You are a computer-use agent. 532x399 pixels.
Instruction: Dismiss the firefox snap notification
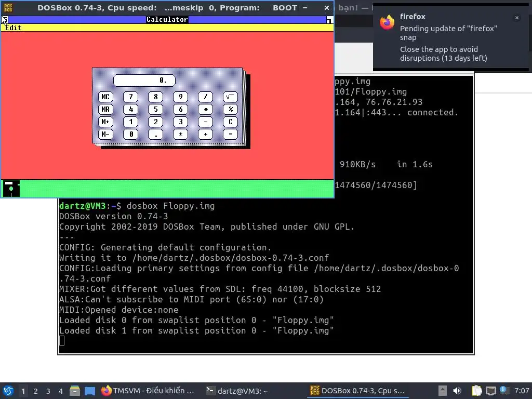click(x=517, y=18)
